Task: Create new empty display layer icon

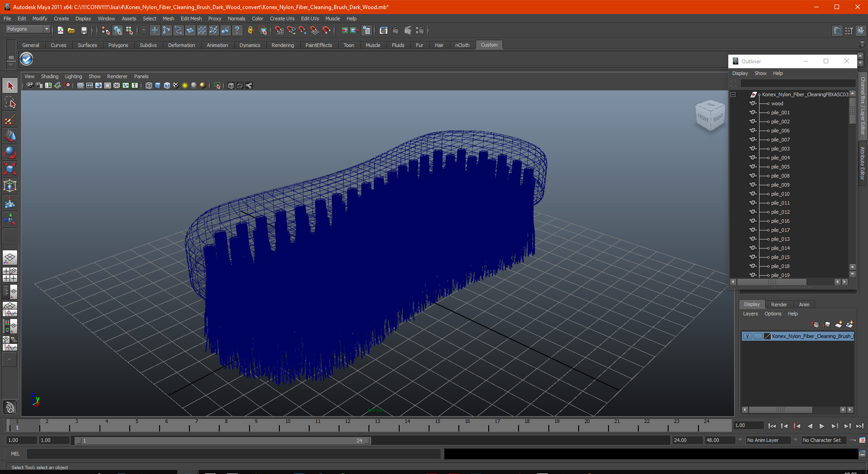Action: point(839,324)
